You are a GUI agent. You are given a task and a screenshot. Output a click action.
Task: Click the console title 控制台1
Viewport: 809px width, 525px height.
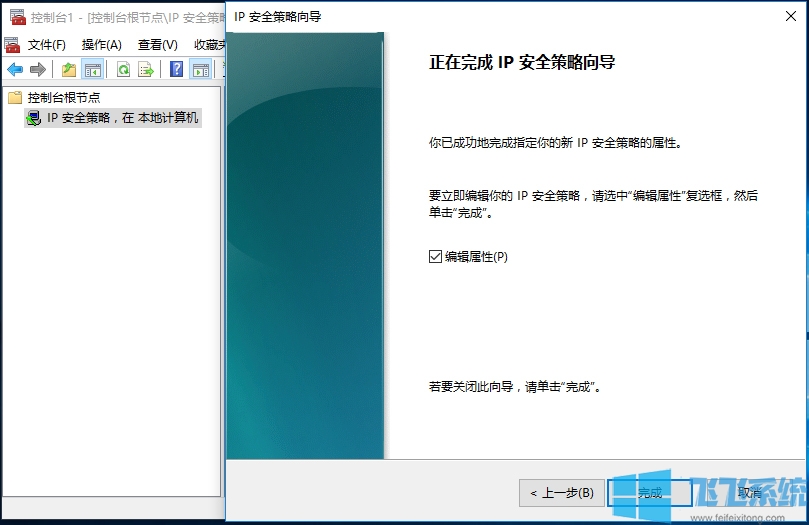click(x=52, y=18)
